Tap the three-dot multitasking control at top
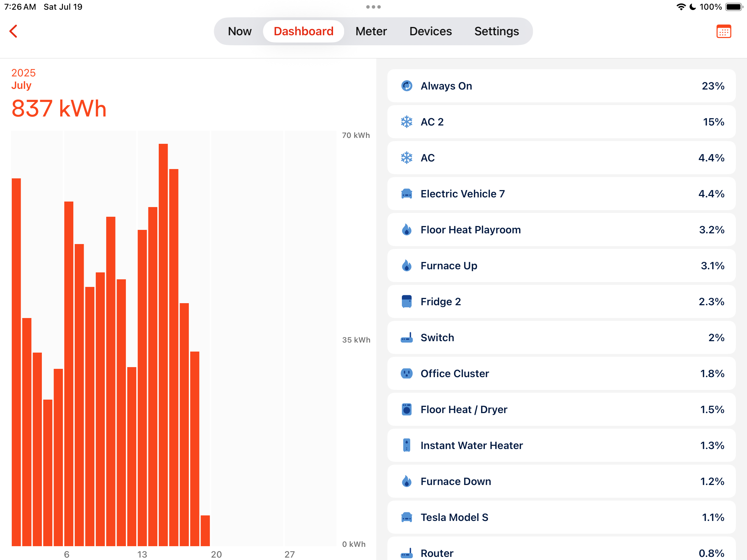 point(373,7)
